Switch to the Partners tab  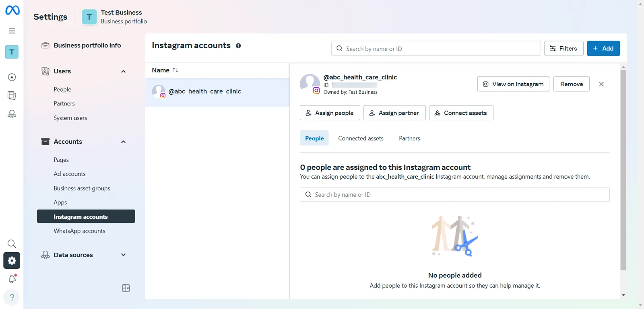409,138
